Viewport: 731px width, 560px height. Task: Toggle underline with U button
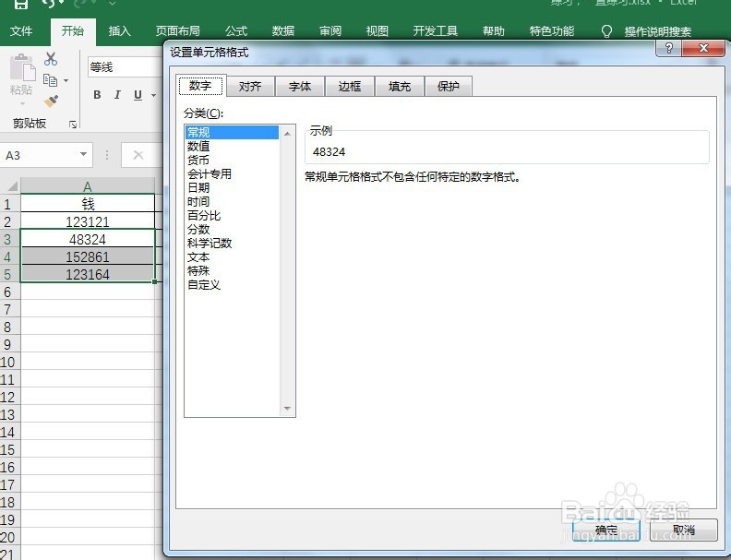(x=138, y=95)
